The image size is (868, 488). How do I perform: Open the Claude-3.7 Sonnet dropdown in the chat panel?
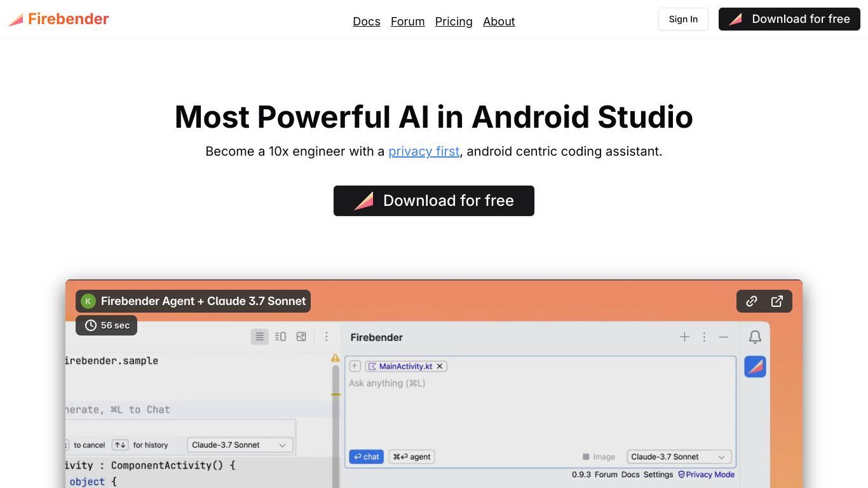tap(679, 457)
